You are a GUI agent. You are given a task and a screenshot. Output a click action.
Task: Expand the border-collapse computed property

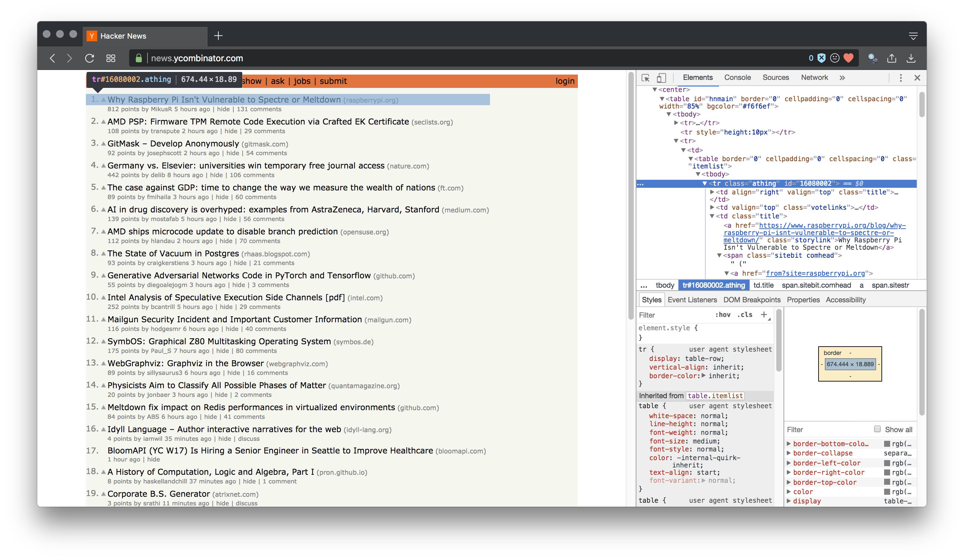click(789, 453)
